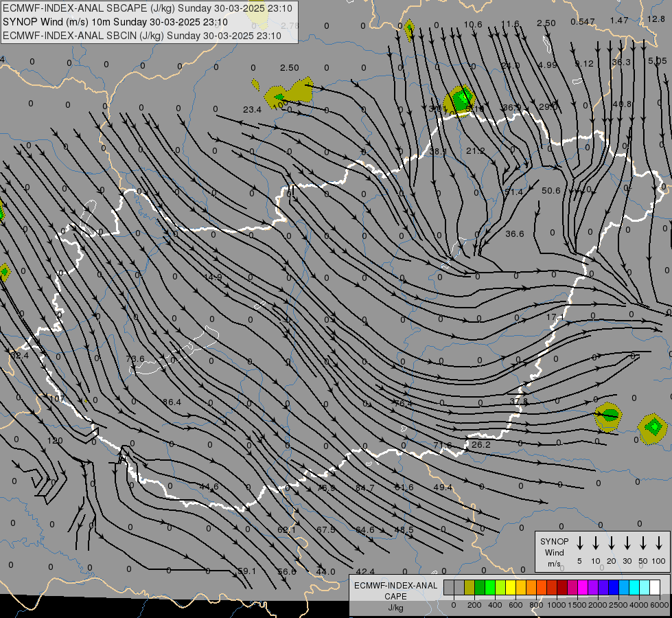Click the map value '76.4'
The image size is (672, 618).
(403, 403)
